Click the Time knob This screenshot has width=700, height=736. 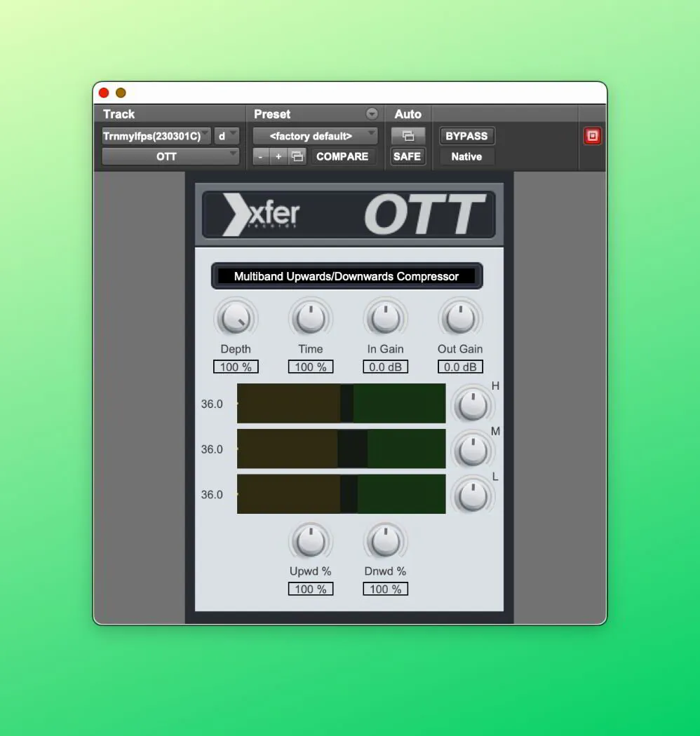311,319
